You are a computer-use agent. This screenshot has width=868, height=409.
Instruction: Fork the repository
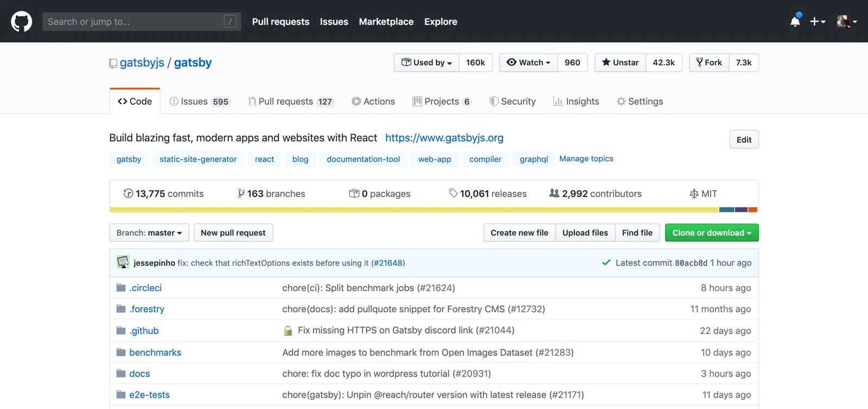click(x=709, y=62)
